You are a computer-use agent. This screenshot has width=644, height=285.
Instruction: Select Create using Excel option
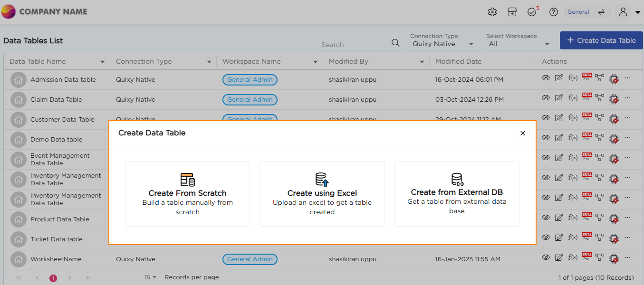tap(322, 194)
